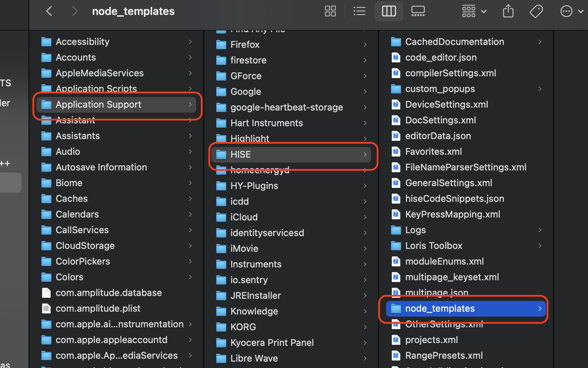Click the CachedDocumentation folder icon
This screenshot has height=368, width=588.
(396, 42)
